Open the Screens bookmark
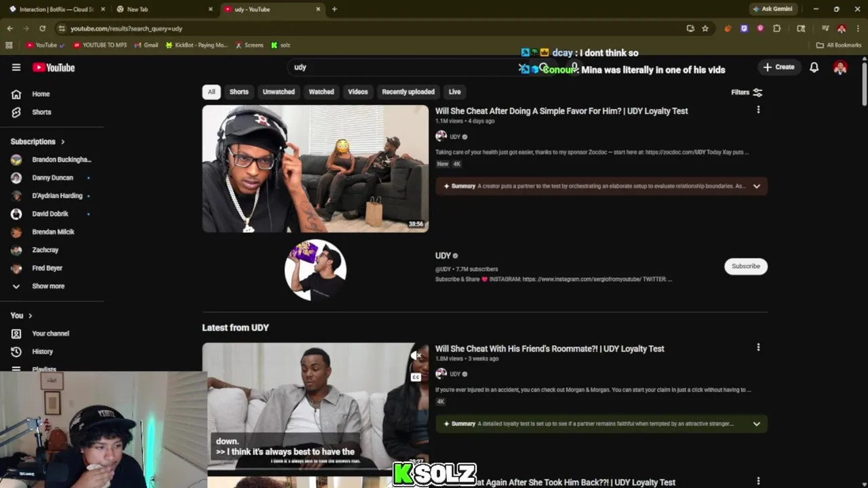 tap(249, 45)
